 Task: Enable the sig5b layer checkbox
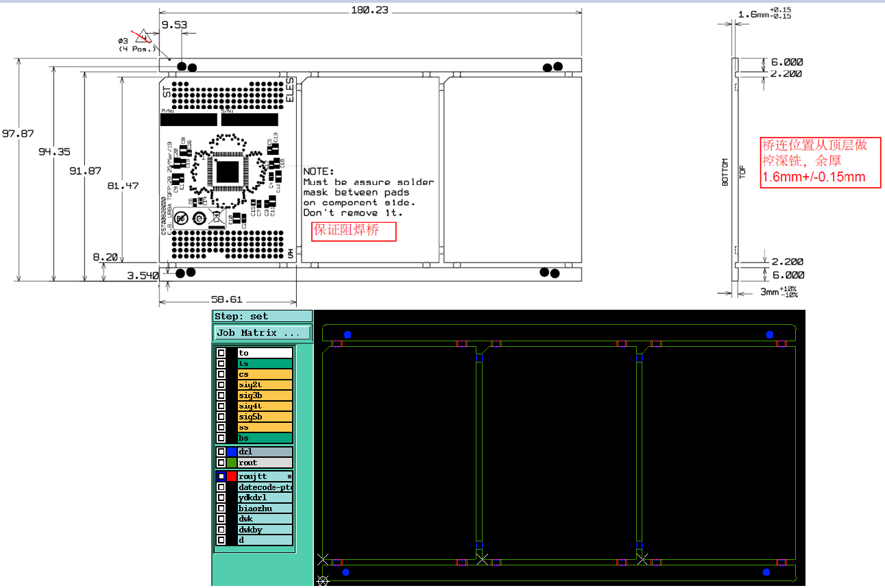pyautogui.click(x=221, y=417)
